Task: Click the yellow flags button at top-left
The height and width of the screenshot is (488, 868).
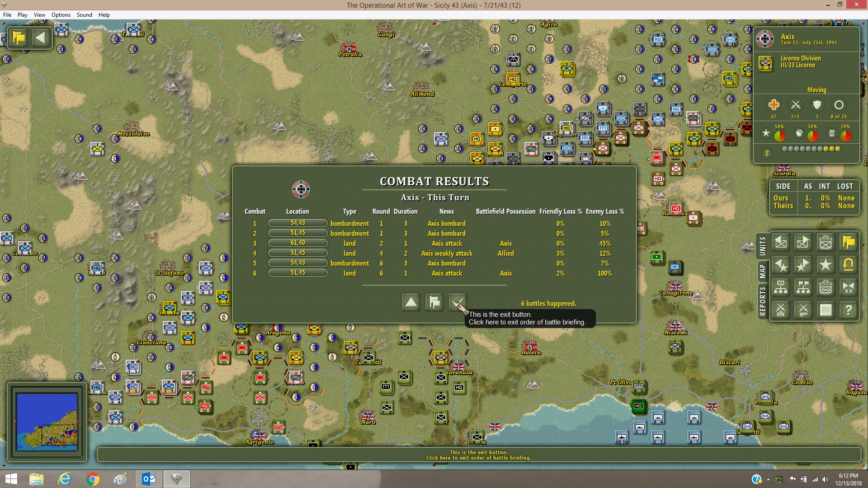Action: pyautogui.click(x=19, y=38)
